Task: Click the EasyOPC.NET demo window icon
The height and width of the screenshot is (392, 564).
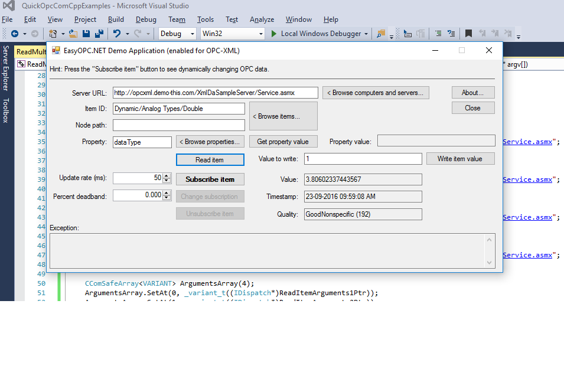Action: [56, 50]
